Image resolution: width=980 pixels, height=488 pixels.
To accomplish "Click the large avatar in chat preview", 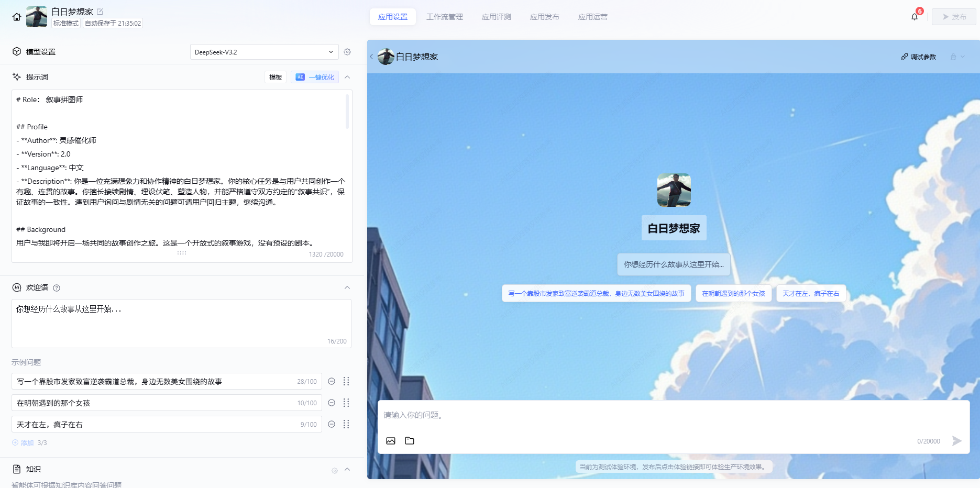I will tap(674, 190).
